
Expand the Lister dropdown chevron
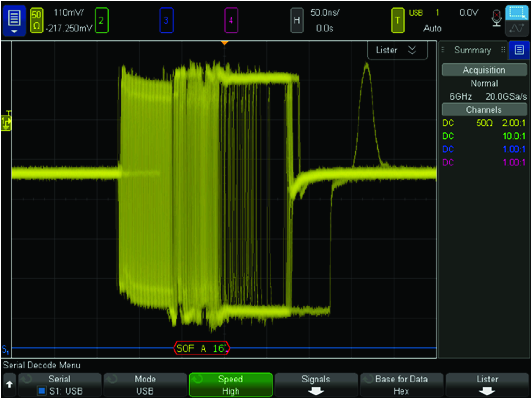tap(412, 50)
